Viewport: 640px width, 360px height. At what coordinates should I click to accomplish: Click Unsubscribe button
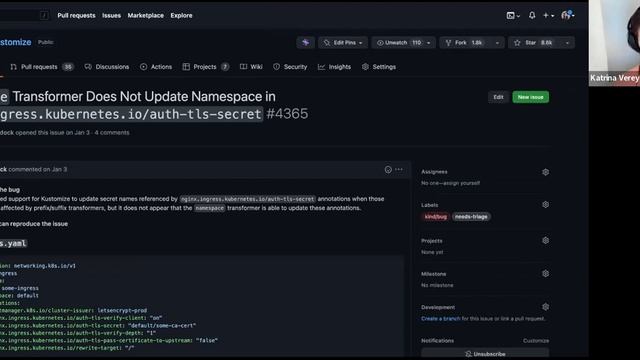pyautogui.click(x=485, y=354)
